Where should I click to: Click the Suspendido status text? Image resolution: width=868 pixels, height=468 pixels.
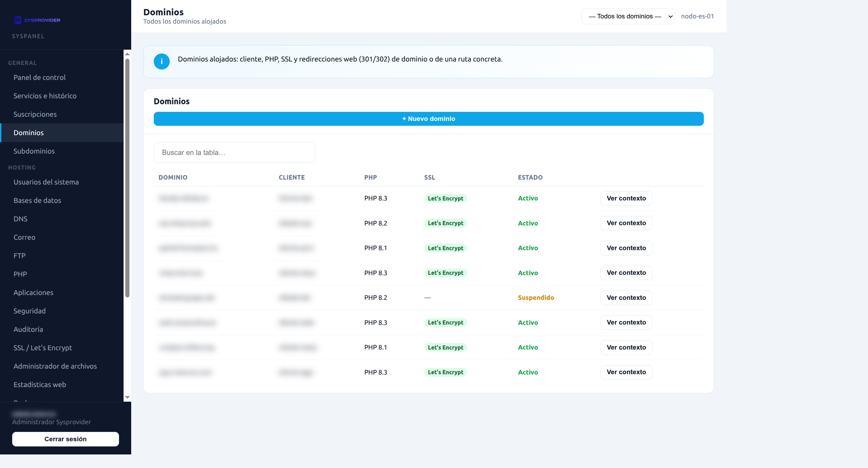point(536,298)
